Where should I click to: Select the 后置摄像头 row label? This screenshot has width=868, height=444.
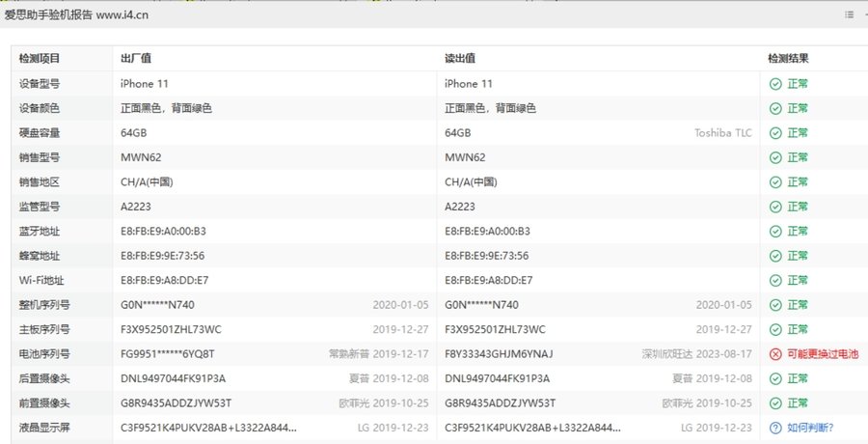(44, 378)
